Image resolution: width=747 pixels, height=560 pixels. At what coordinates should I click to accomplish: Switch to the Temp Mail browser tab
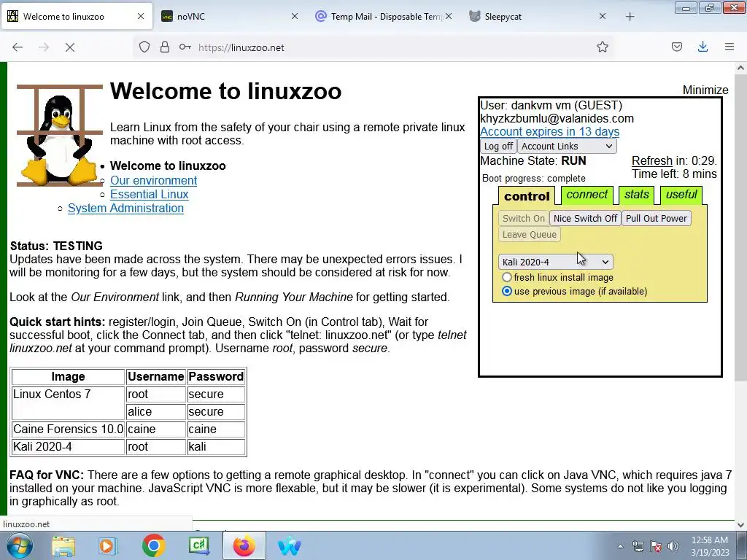[384, 16]
